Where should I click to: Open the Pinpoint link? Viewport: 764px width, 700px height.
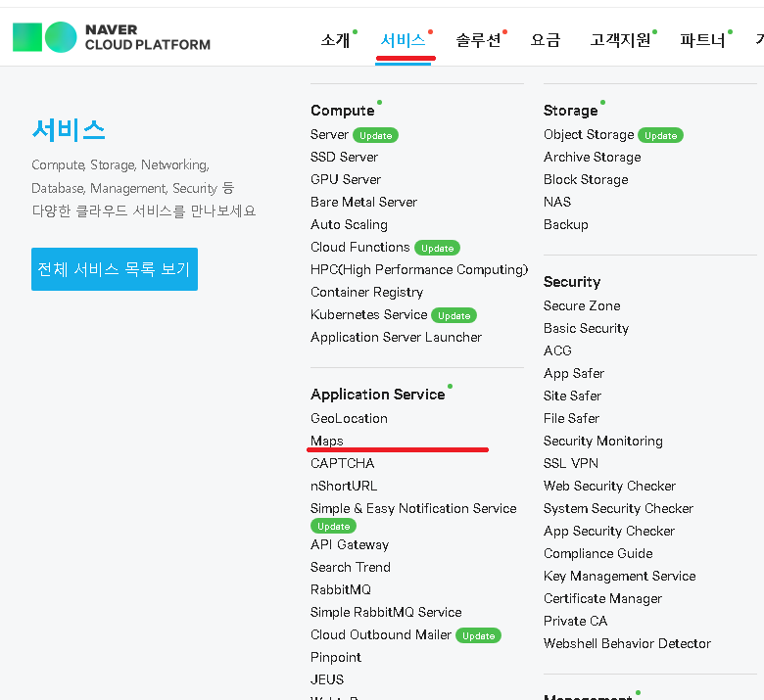coord(336,657)
